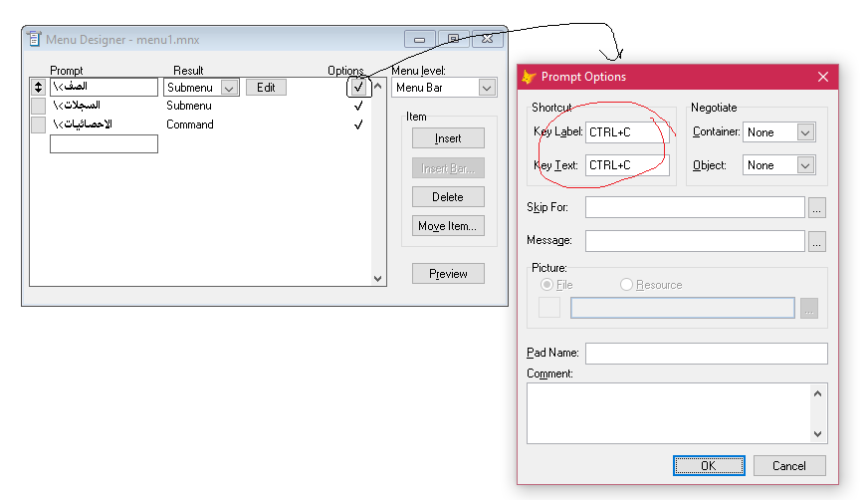Click the Prompt Options fox icon
Image resolution: width=868 pixels, height=500 pixels.
coord(529,77)
